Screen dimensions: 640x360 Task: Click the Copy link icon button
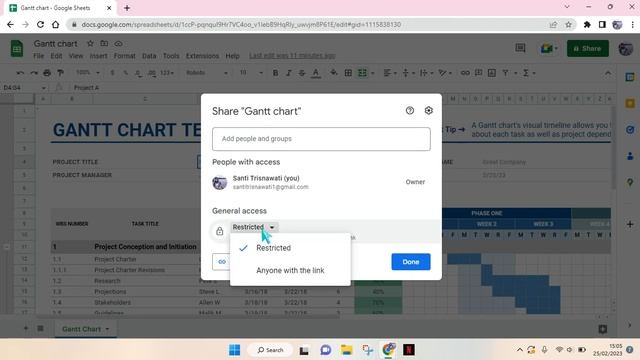[222, 262]
